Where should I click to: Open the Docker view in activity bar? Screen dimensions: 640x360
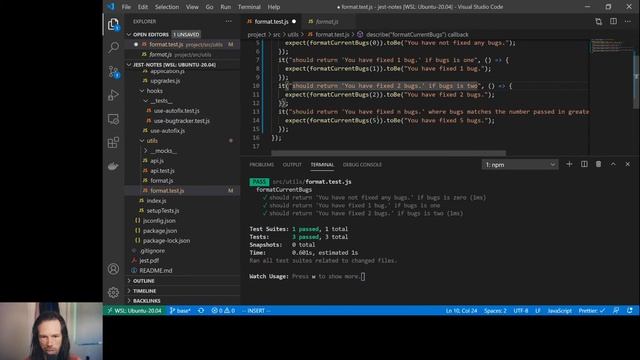pos(113,166)
